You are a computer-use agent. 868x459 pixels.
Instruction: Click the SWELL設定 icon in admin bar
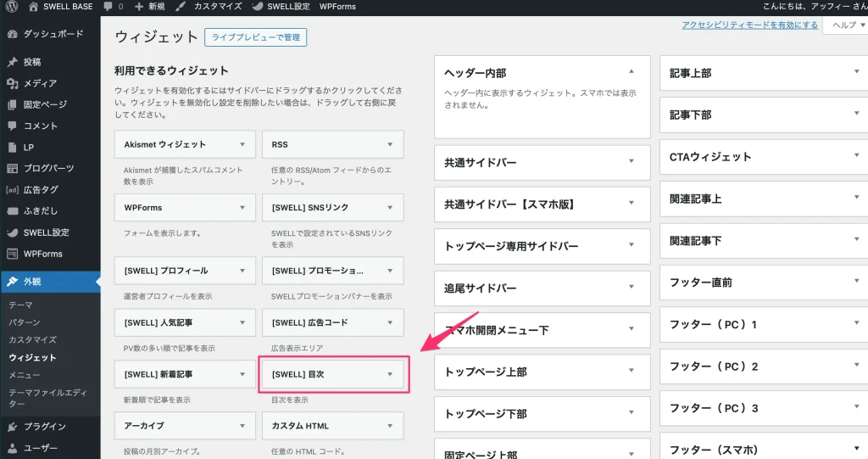(258, 7)
